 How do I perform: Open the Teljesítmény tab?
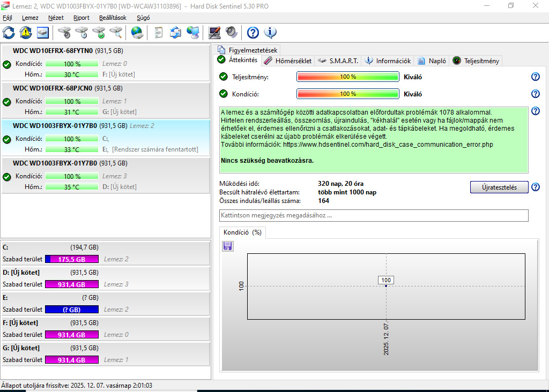coord(476,61)
